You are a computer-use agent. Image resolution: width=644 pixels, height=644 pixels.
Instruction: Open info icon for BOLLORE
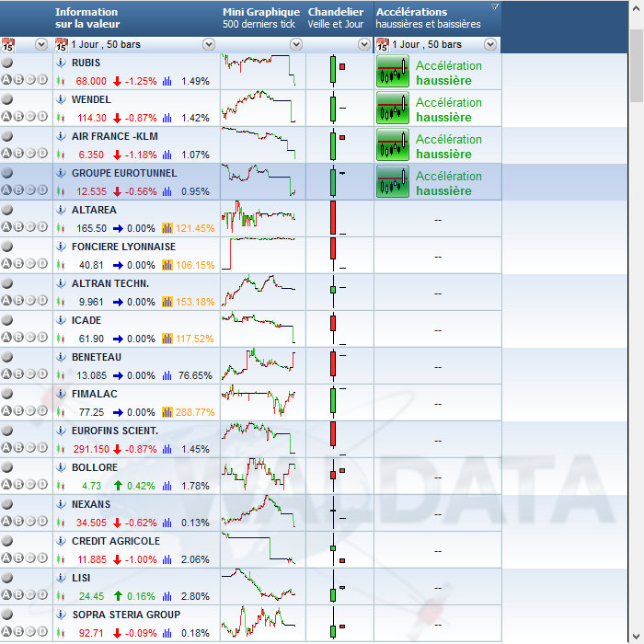point(62,467)
